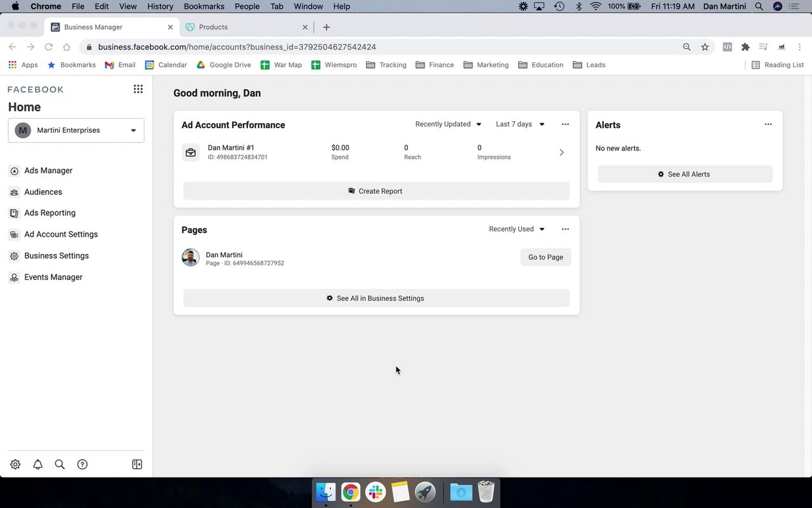
Task: Click See All in Business Settings
Action: 376,298
